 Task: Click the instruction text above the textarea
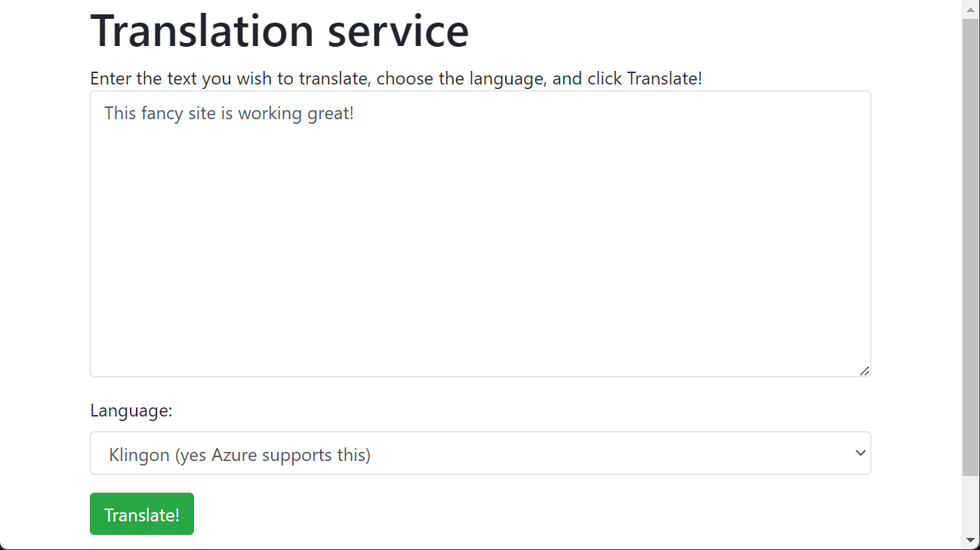click(396, 78)
